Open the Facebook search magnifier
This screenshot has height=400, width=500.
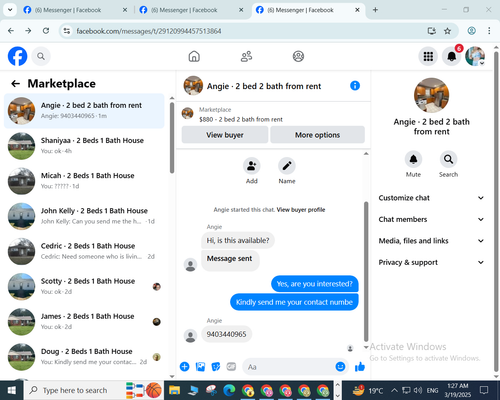click(x=41, y=56)
